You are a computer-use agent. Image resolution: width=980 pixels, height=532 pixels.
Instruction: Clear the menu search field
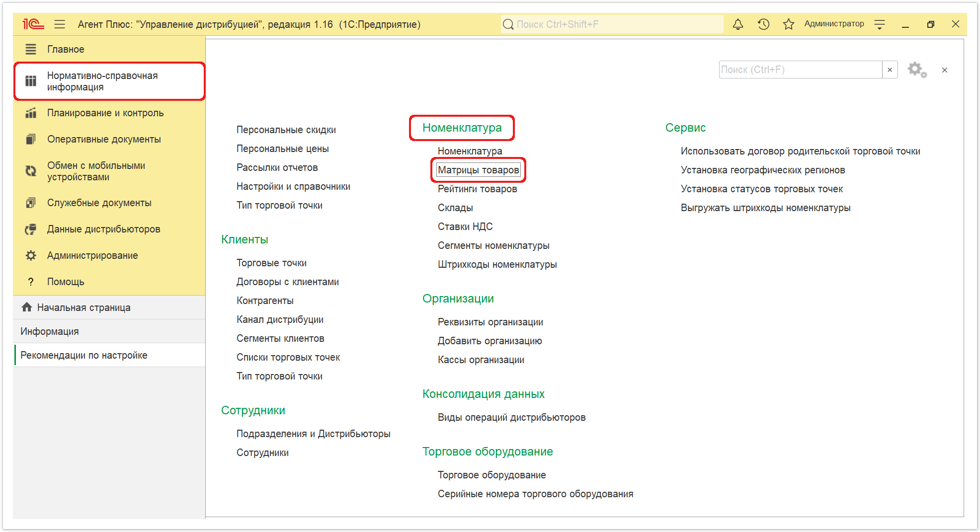(890, 70)
